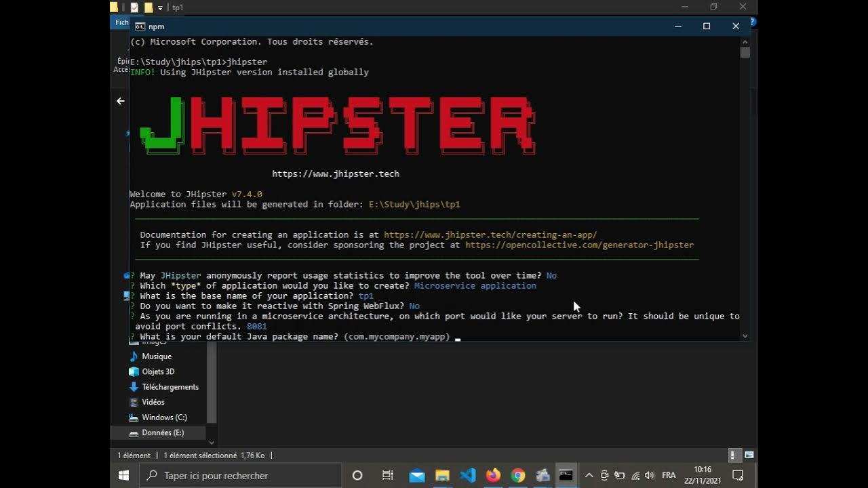Screen dimensions: 868x488
Task: Switch to large icons view in the Explorer status bar
Action: click(749, 455)
